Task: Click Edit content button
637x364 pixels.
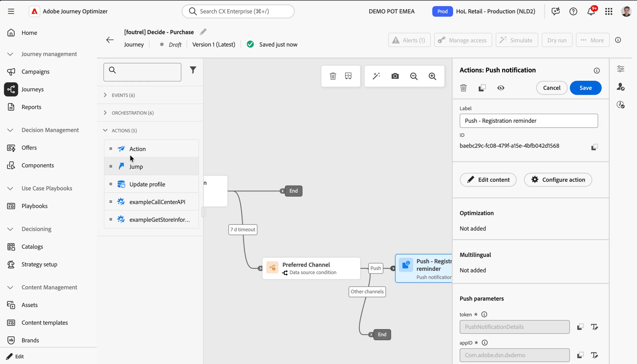Action: tap(488, 180)
